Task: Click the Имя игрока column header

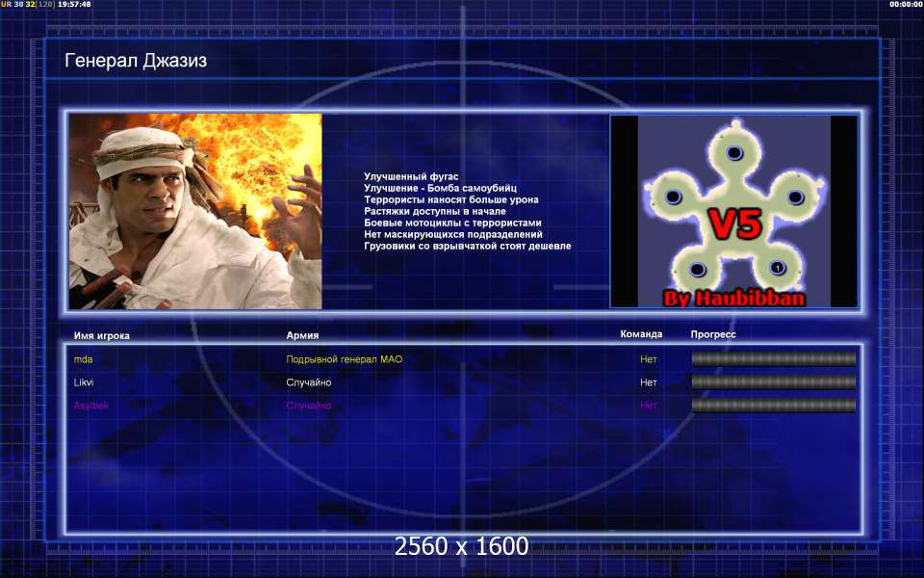Action: 102,335
